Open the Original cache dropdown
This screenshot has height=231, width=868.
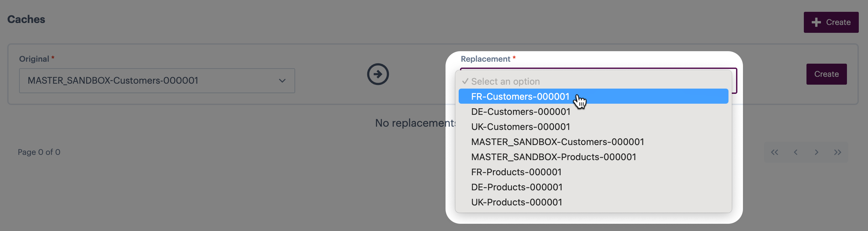157,81
